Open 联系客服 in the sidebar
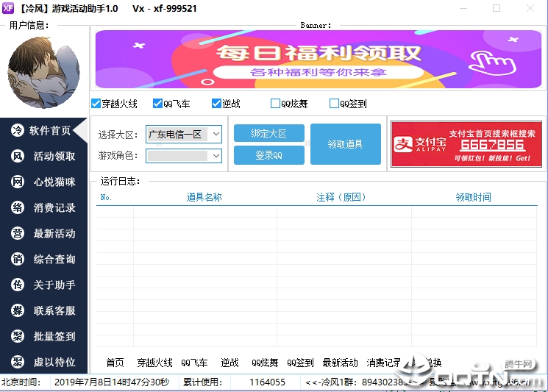Viewport: 548px width, 392px height. 54,310
